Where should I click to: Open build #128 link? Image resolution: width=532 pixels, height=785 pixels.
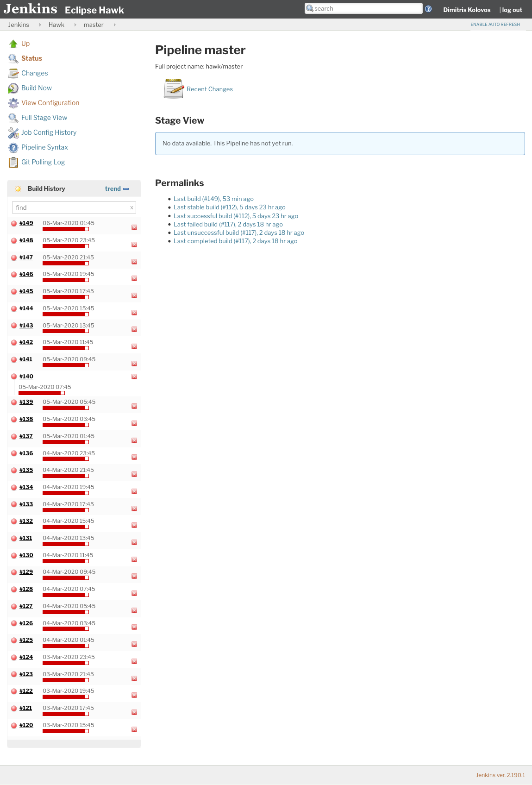pyautogui.click(x=26, y=589)
